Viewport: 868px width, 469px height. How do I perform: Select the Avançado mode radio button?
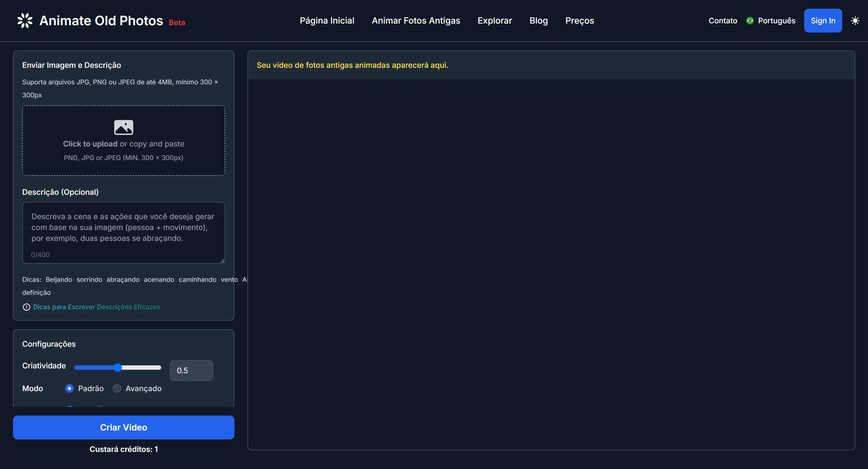(117, 388)
